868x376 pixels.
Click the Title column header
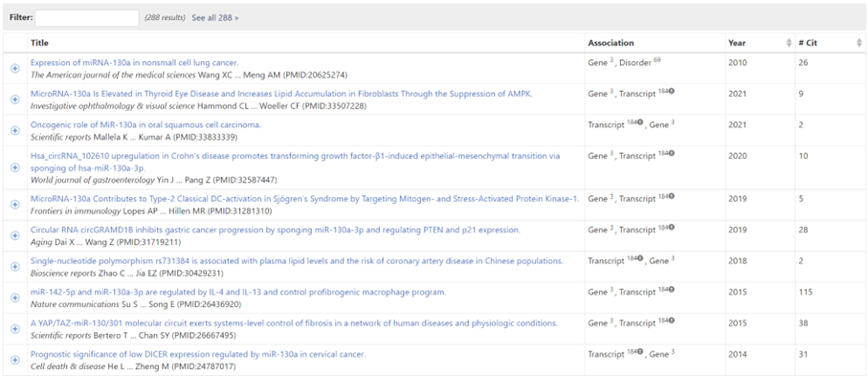[x=39, y=43]
